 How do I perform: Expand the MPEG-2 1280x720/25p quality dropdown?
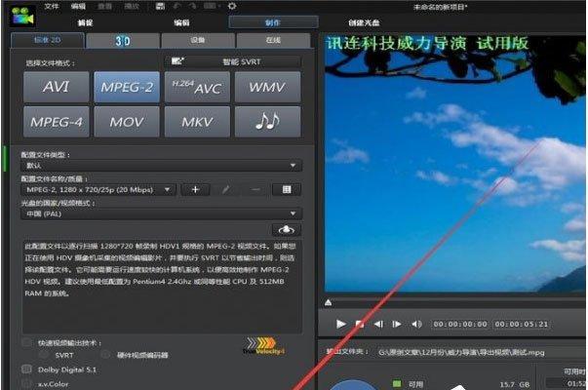[98, 190]
